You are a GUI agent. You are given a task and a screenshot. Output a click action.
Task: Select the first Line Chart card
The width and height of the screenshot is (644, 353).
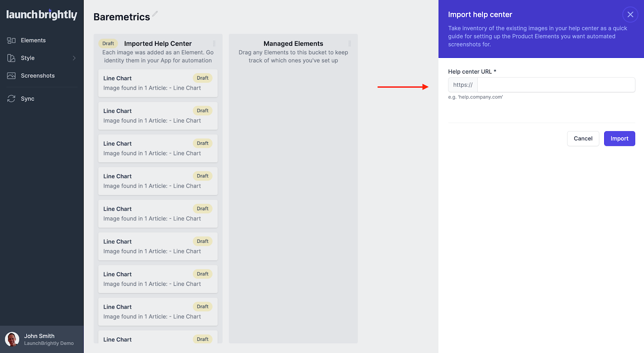click(158, 83)
